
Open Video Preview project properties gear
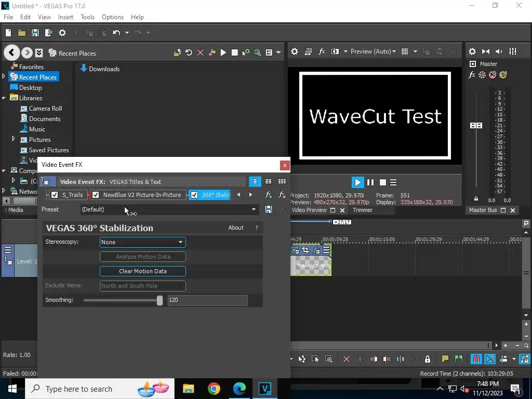point(295,51)
